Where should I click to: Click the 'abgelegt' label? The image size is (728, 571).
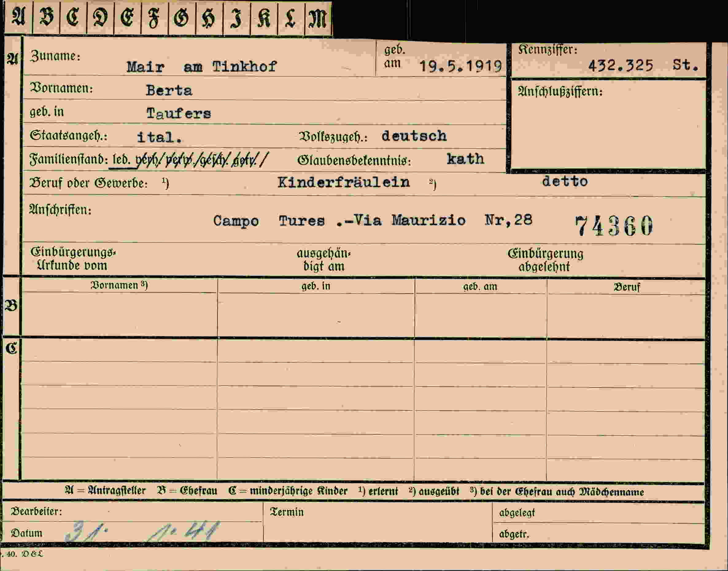[x=517, y=512]
